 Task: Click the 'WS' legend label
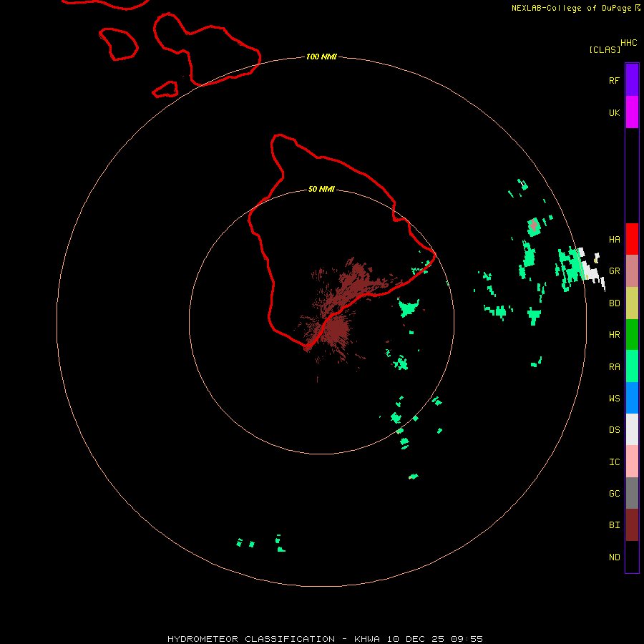pyautogui.click(x=614, y=398)
